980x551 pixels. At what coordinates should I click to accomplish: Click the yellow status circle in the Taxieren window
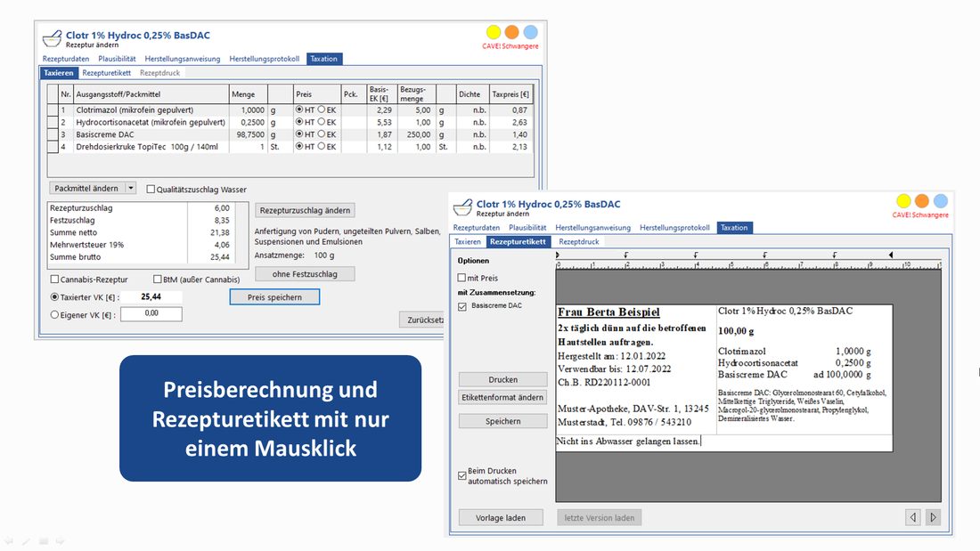pos(494,32)
